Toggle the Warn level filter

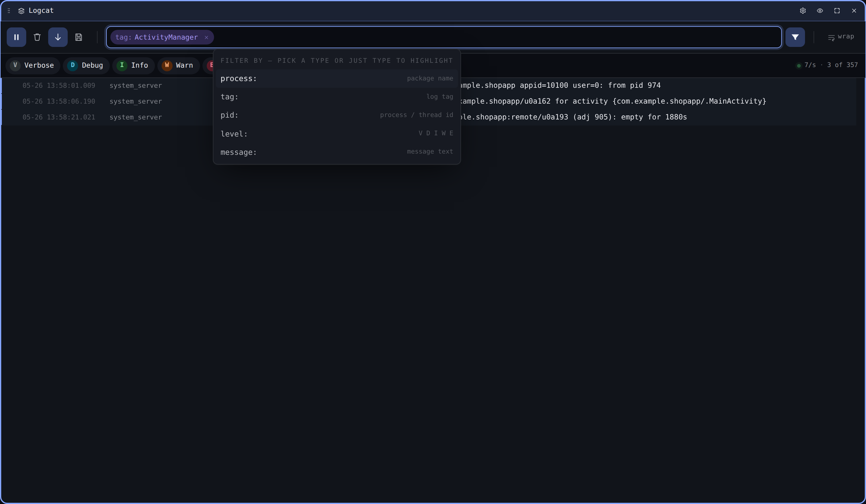tap(178, 65)
